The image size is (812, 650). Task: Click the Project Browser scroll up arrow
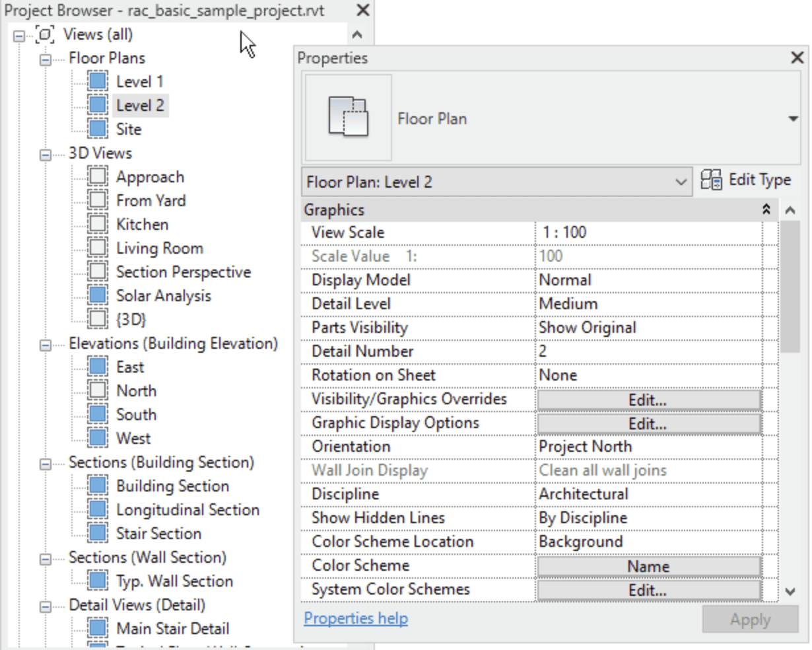tap(357, 34)
